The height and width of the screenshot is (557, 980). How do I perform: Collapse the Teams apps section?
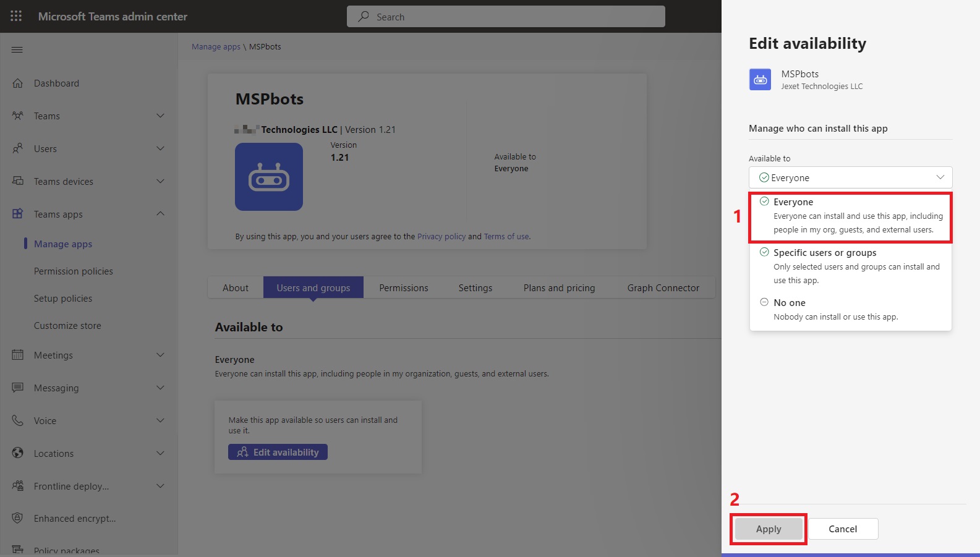coord(160,214)
